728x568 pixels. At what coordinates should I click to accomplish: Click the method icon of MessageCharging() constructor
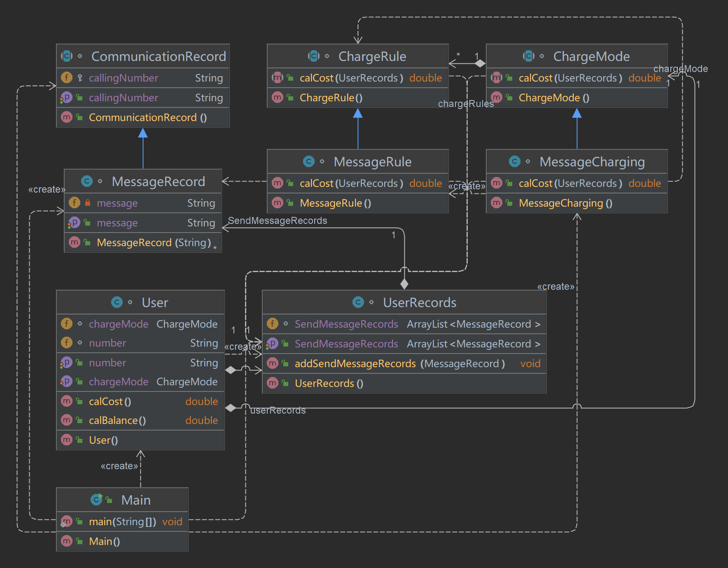click(x=497, y=203)
